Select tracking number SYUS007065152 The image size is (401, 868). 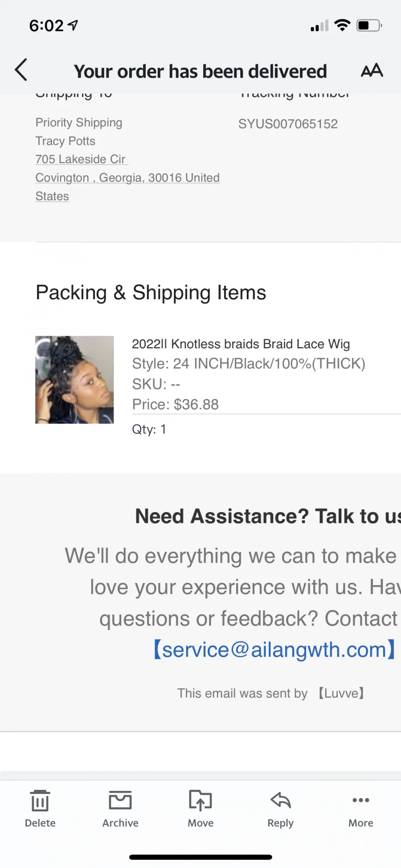[x=288, y=124]
